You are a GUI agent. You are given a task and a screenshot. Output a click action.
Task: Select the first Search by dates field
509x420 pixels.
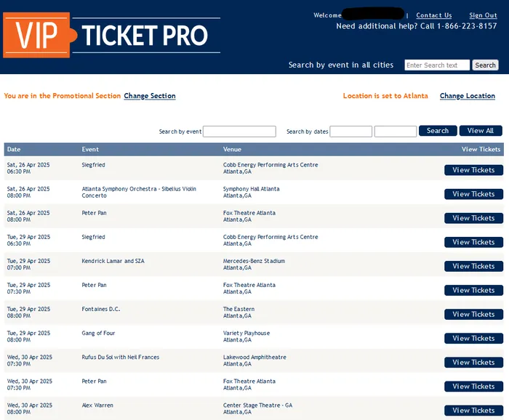coord(350,132)
